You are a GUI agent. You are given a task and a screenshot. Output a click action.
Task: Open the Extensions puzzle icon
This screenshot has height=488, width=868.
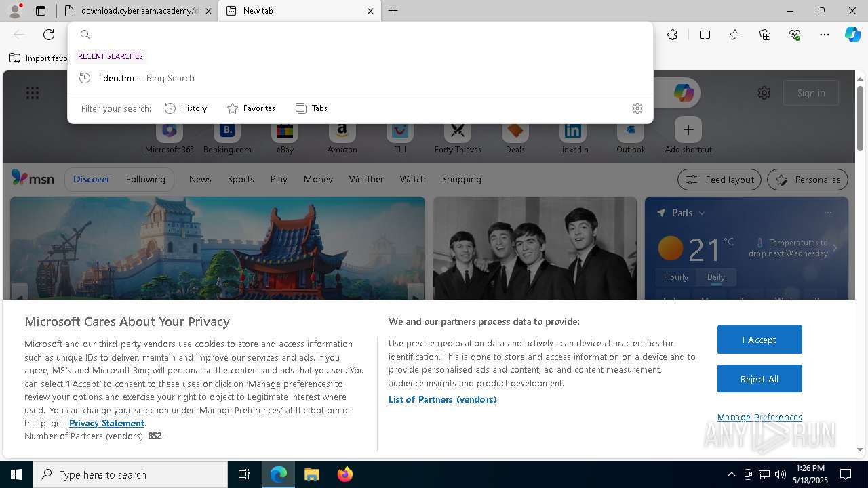tap(672, 35)
